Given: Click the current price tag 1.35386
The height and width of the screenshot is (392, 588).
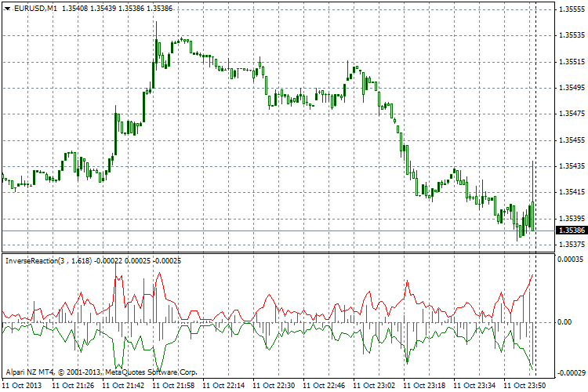Looking at the screenshot, I should (570, 230).
